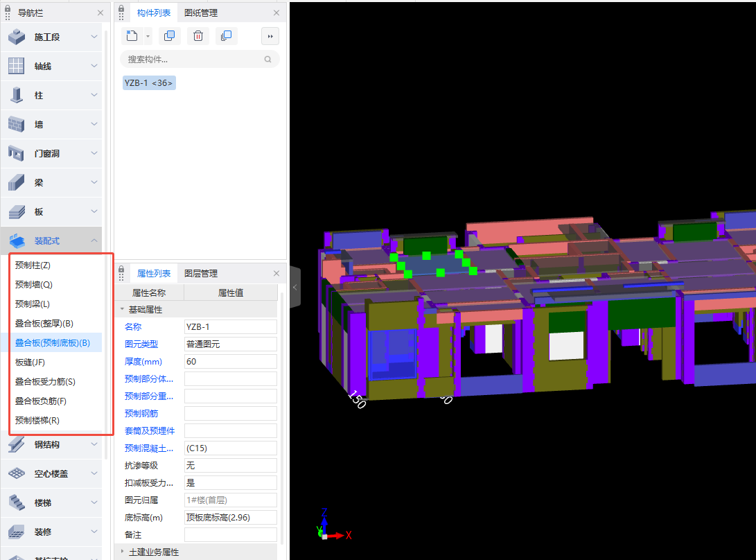The width and height of the screenshot is (756, 560).
Task: Click the copy component icon
Action: click(169, 36)
